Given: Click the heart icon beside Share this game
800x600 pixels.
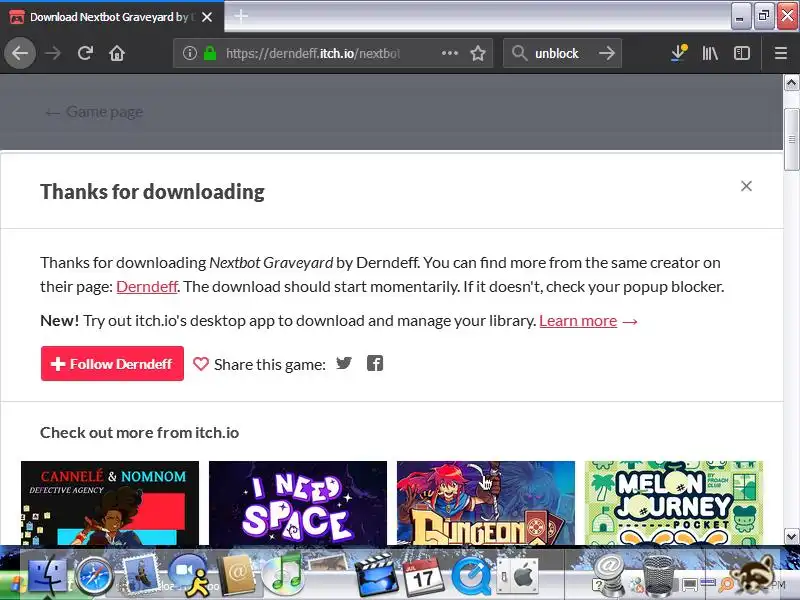Looking at the screenshot, I should 201,364.
